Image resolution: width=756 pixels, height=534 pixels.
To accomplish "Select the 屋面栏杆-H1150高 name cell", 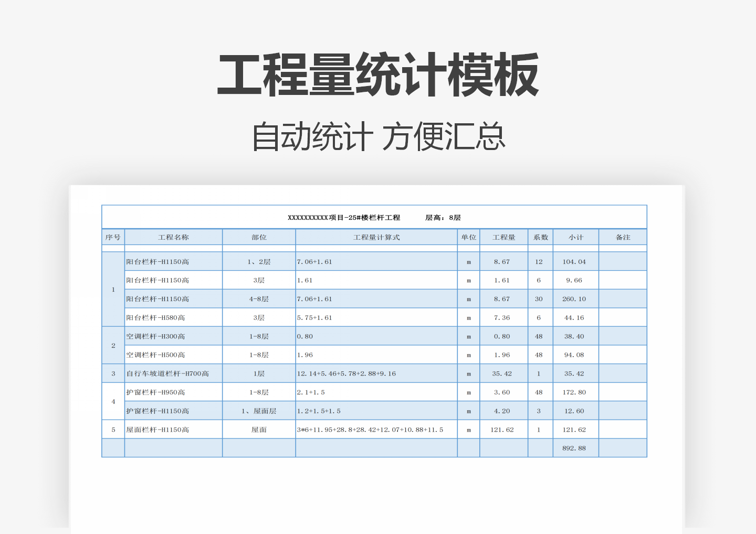I will [157, 430].
